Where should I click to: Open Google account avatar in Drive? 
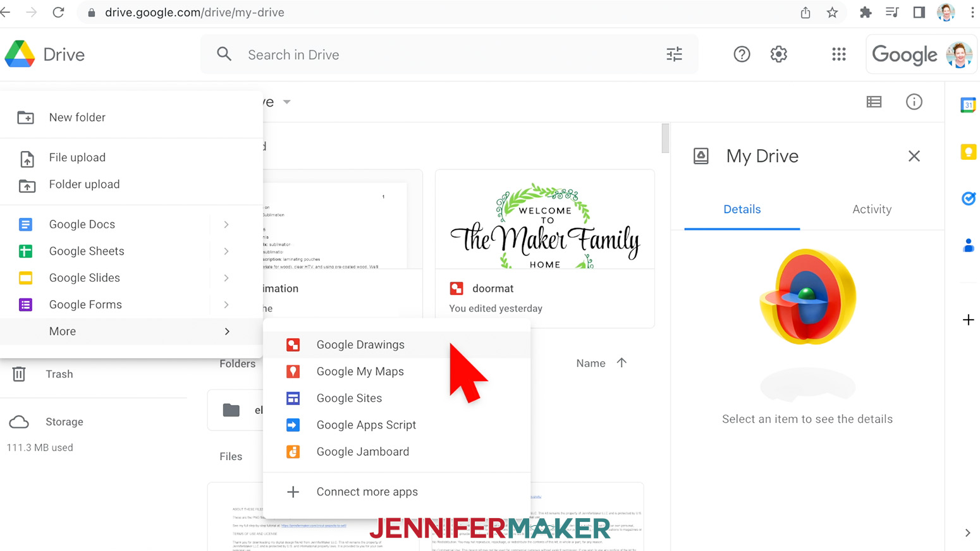(959, 55)
